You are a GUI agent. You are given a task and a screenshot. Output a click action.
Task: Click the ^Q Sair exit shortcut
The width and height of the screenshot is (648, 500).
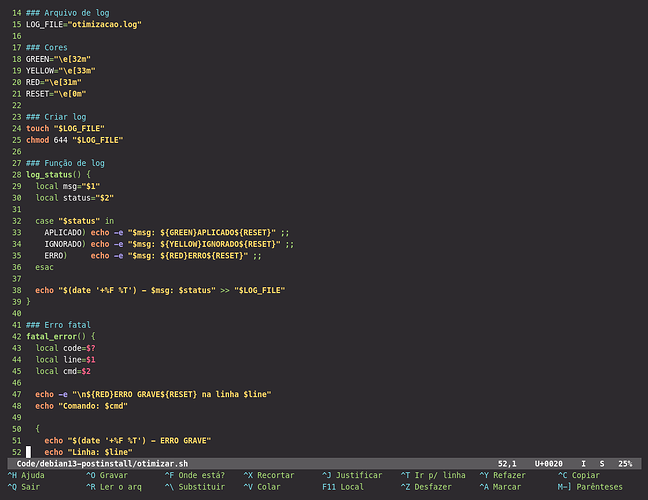click(25, 487)
